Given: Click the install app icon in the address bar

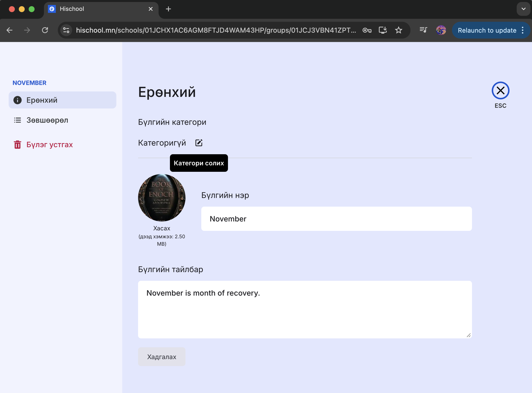Looking at the screenshot, I should 383,30.
